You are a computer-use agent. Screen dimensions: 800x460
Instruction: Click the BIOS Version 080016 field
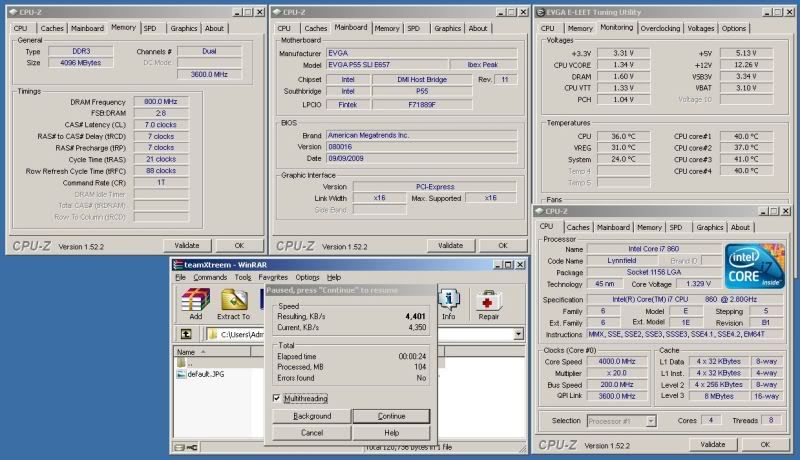click(421, 147)
